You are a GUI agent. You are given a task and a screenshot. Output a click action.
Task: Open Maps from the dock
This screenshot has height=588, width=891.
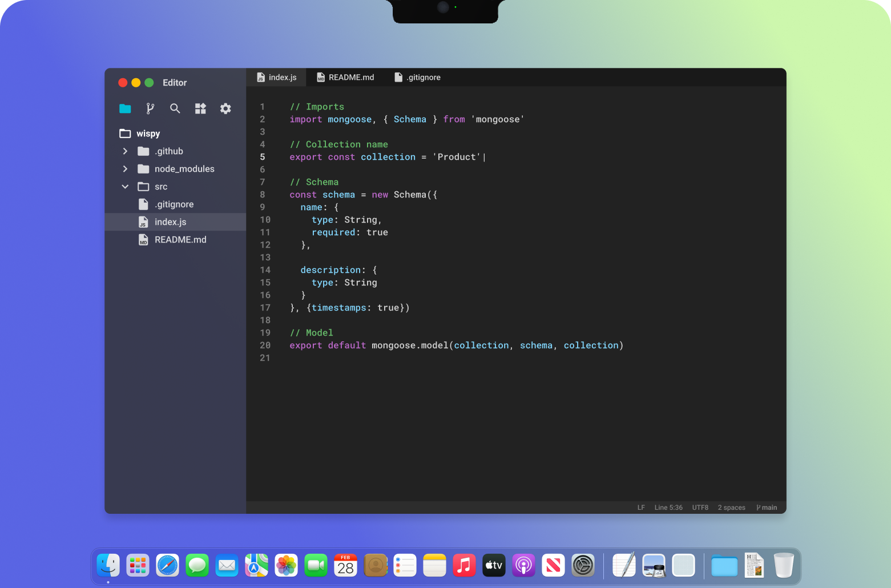pyautogui.click(x=256, y=566)
